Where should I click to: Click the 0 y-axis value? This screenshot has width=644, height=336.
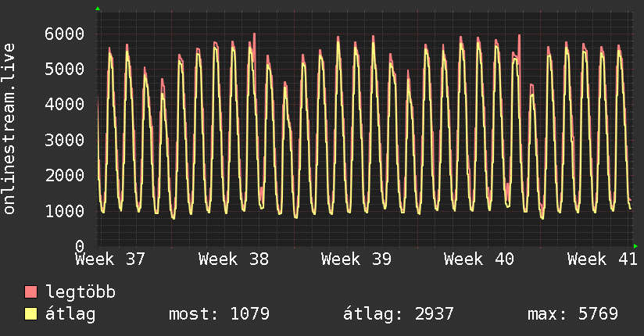point(80,246)
